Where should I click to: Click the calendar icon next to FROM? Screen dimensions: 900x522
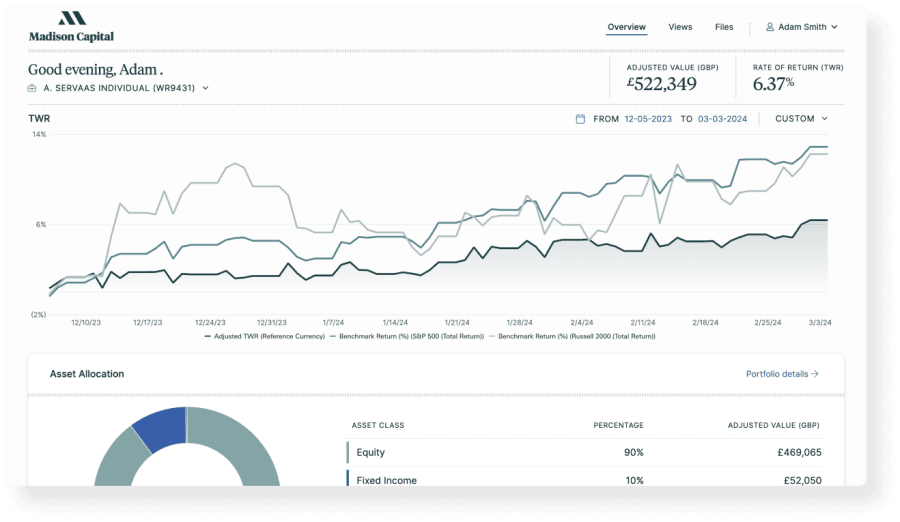point(580,119)
